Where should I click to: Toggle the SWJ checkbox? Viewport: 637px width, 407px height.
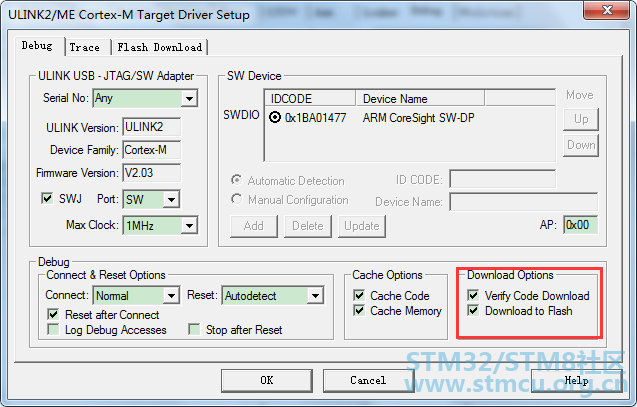point(47,199)
